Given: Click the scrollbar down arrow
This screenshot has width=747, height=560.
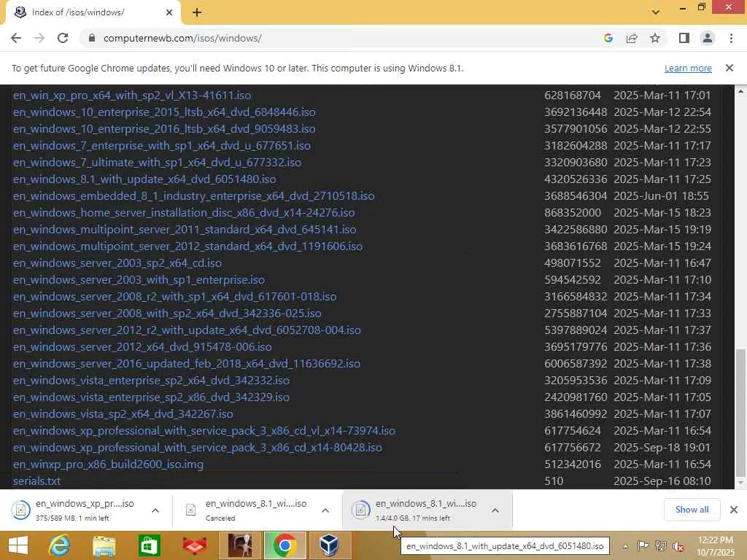Looking at the screenshot, I should pos(740,483).
